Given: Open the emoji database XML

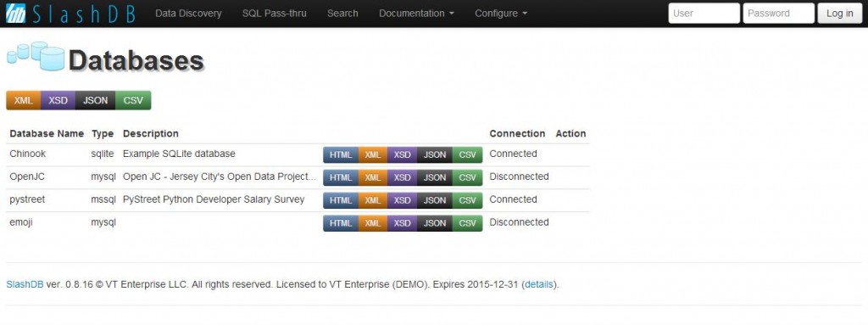Looking at the screenshot, I should click(373, 223).
